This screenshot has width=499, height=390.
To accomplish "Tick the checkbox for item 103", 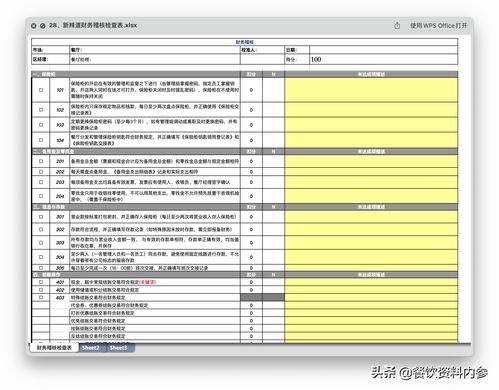I will tap(41, 125).
